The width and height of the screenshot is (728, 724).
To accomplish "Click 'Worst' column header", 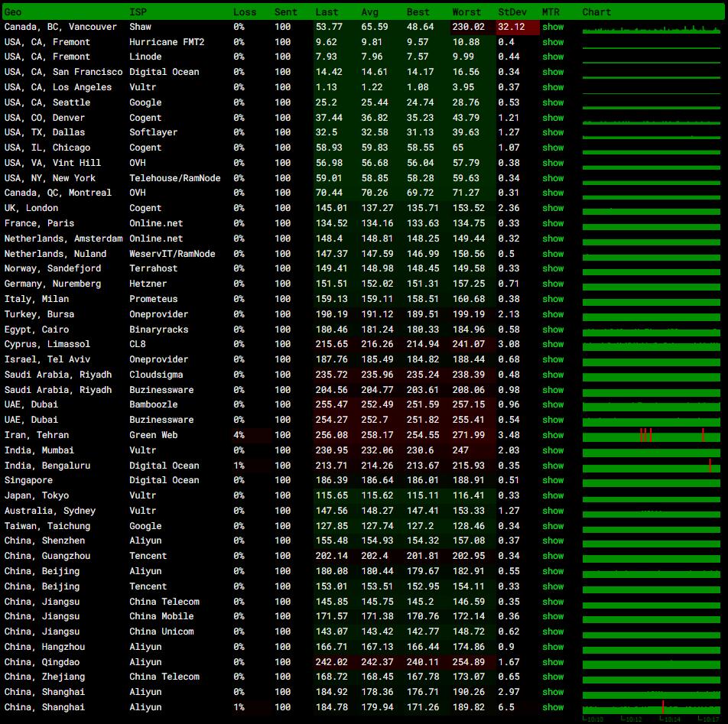I will (x=466, y=12).
